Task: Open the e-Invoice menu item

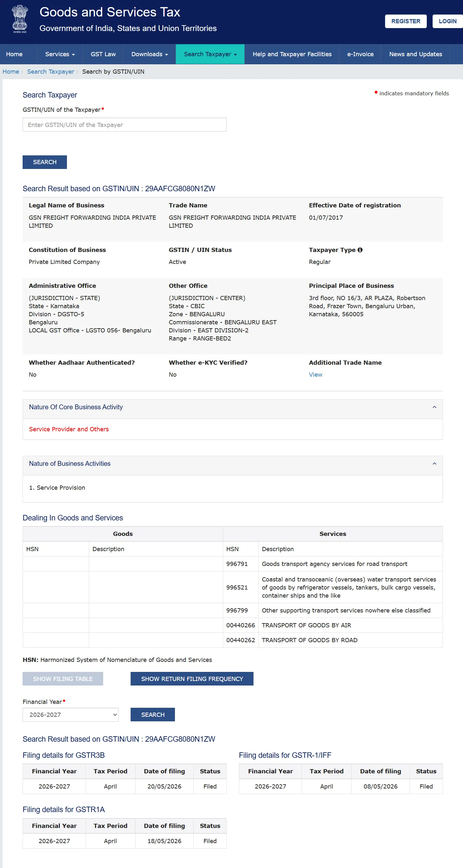Action: [360, 54]
